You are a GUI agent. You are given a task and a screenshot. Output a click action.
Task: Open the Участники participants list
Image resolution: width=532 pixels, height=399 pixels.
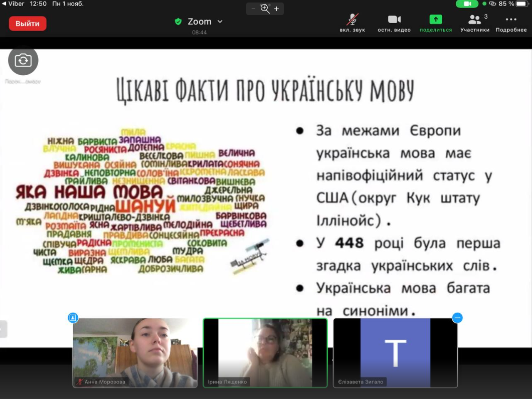click(474, 20)
